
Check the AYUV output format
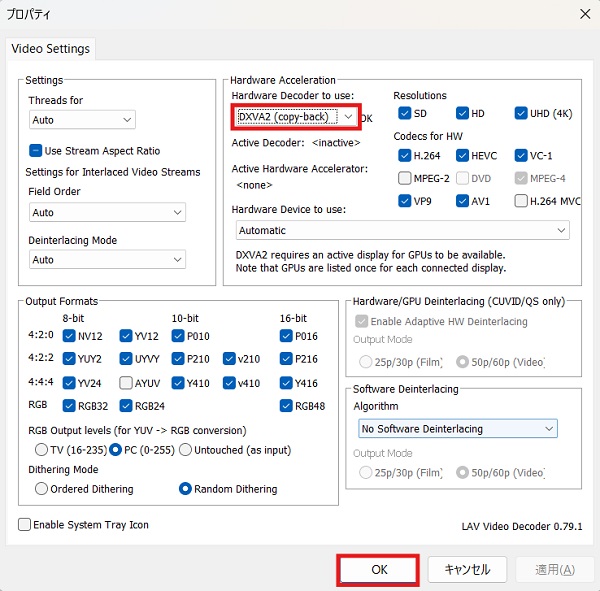click(125, 383)
